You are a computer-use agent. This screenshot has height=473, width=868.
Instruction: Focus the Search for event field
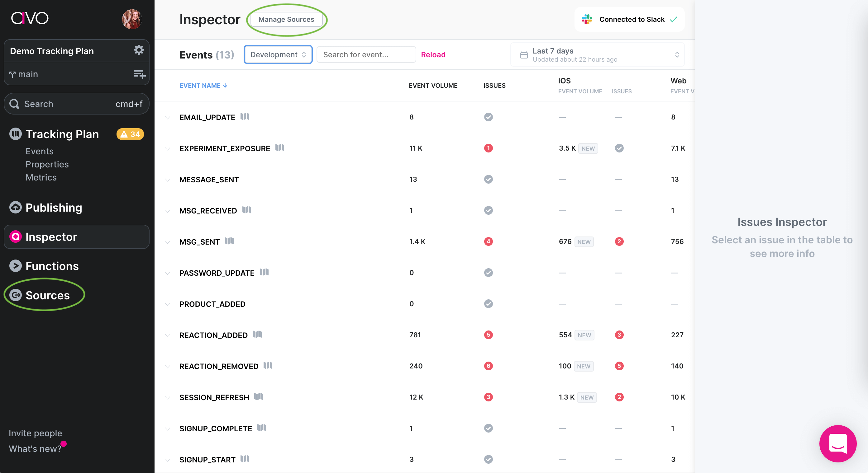pyautogui.click(x=365, y=54)
